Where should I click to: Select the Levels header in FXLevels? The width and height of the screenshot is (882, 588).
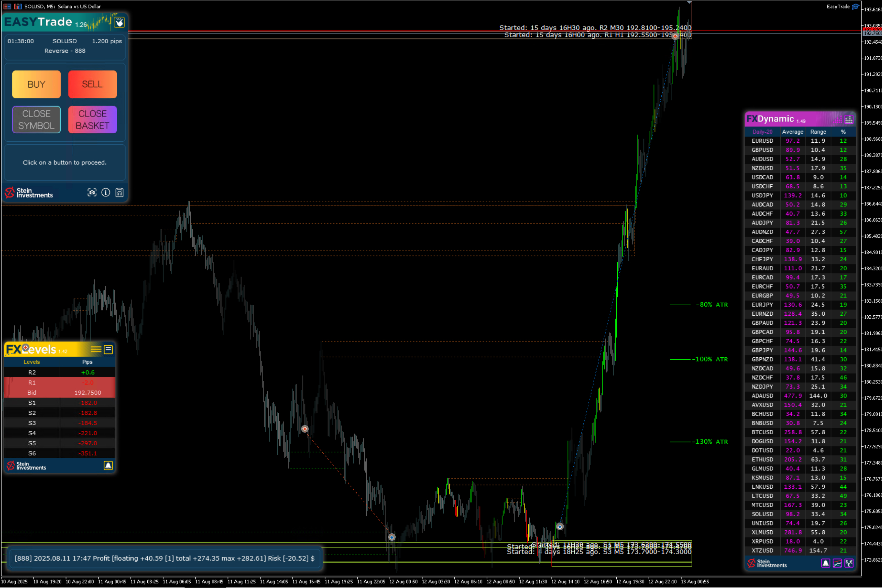tap(32, 362)
